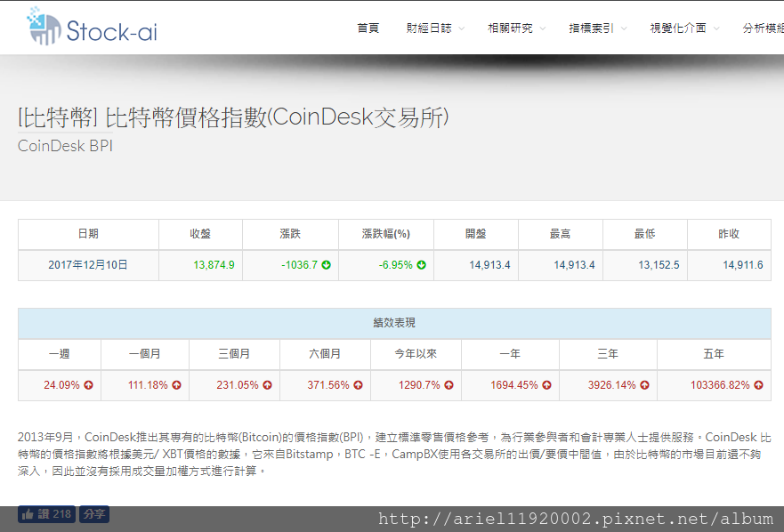Open the 首頁 menu item

368,28
